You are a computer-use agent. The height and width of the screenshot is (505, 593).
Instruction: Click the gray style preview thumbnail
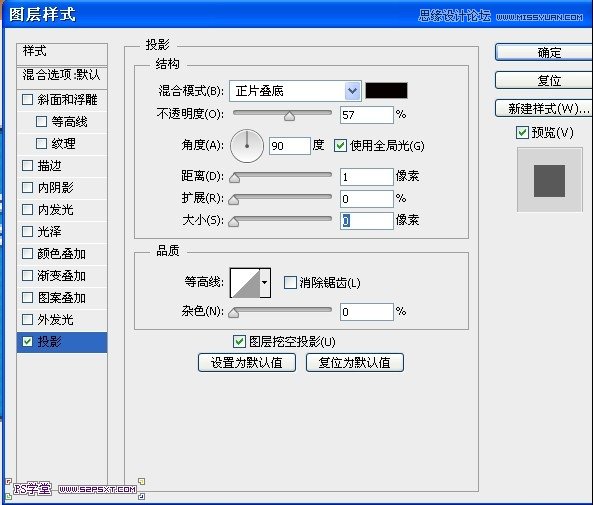pos(550,180)
